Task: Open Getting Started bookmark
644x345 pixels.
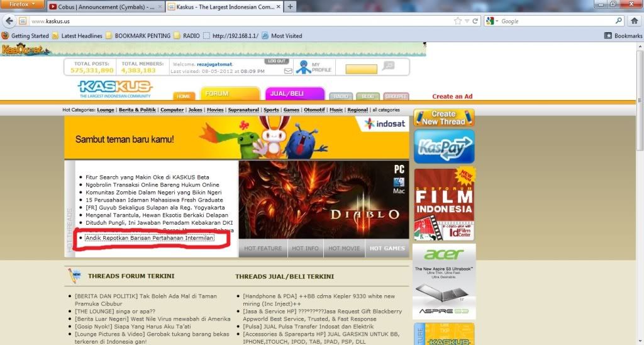Action: 25,36
